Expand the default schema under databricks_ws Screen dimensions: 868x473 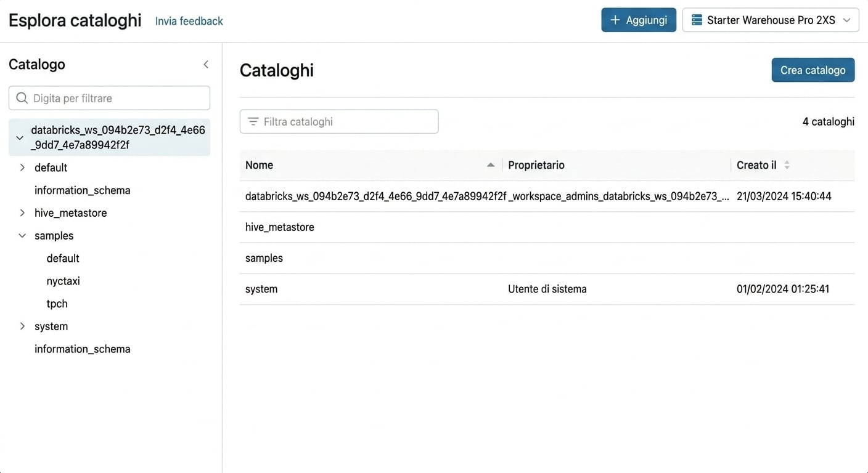[x=22, y=168]
